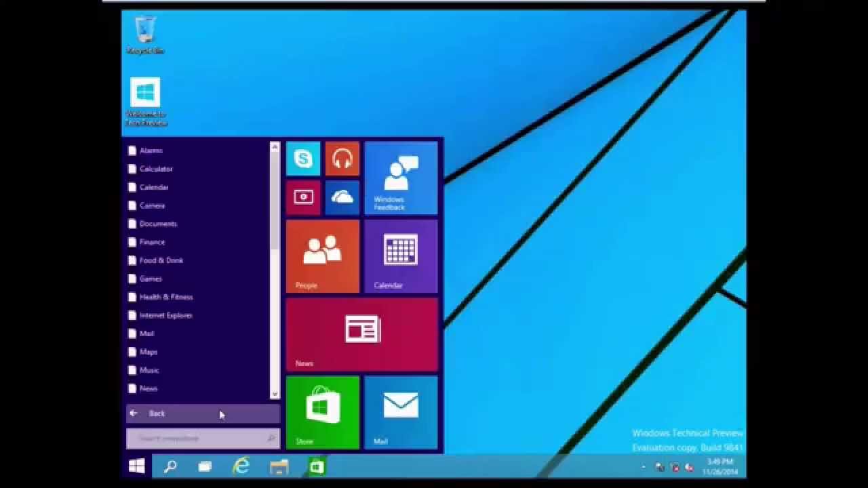Open the Recycle Bin desktop icon

click(145, 35)
